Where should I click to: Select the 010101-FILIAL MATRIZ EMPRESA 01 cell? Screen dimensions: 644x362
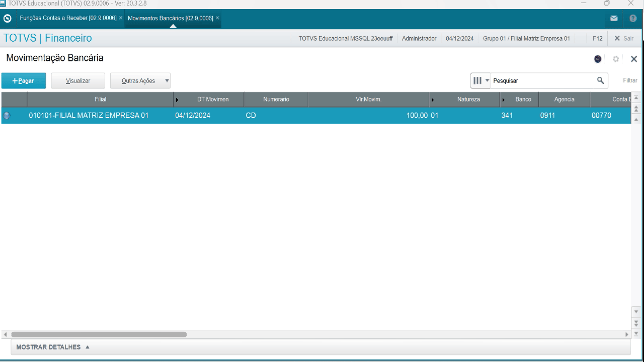pos(100,115)
